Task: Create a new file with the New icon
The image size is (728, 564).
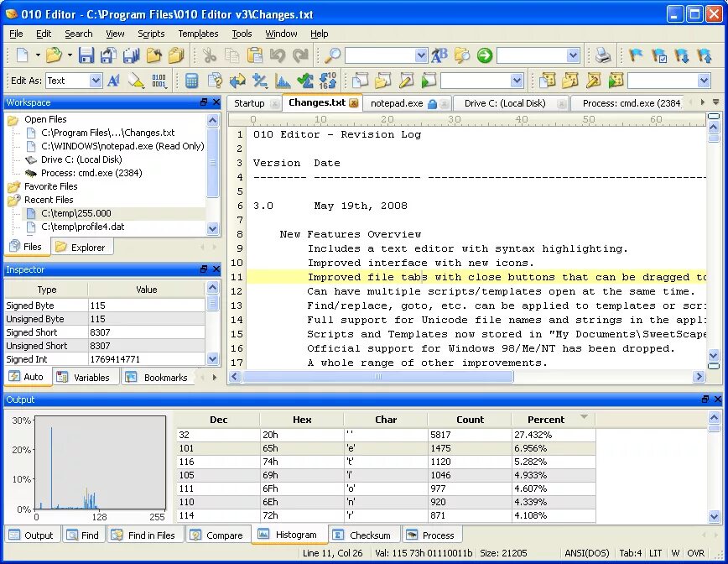Action: tap(23, 55)
